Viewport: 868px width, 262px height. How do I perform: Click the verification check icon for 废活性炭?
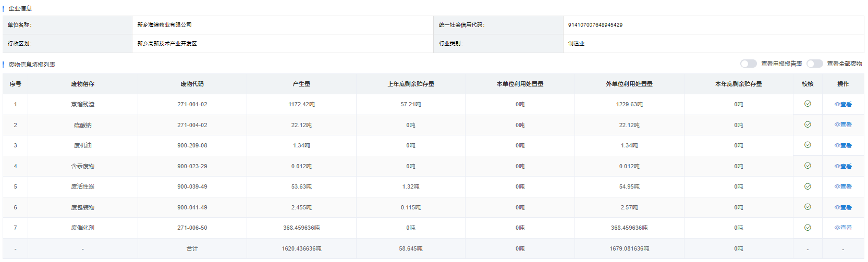[x=808, y=186]
